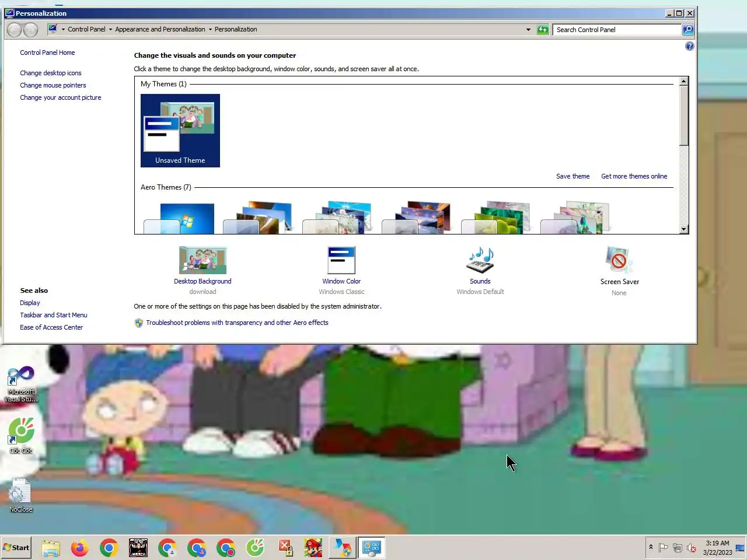Open Taskbar and Start Menu link

coord(54,315)
